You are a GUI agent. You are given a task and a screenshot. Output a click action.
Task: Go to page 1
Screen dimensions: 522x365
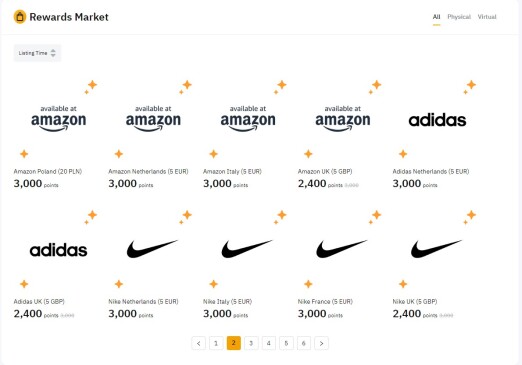point(216,343)
